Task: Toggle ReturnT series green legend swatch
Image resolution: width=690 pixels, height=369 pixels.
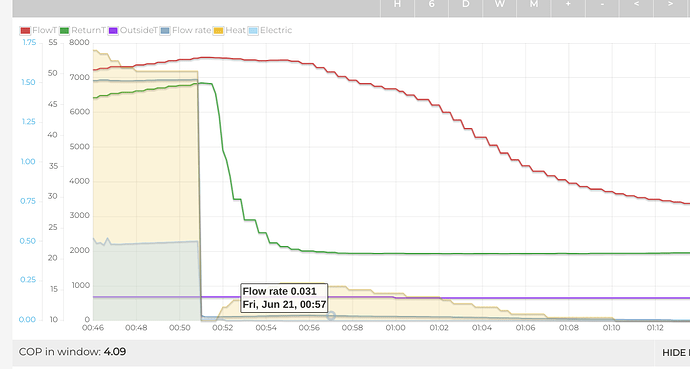Action: pos(65,30)
